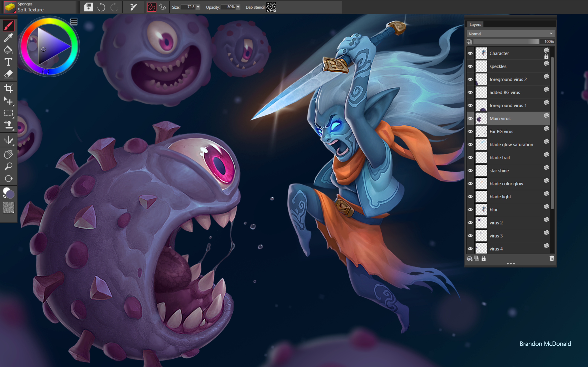Select the Main virus layer thumbnail
This screenshot has width=588, height=367.
[481, 118]
